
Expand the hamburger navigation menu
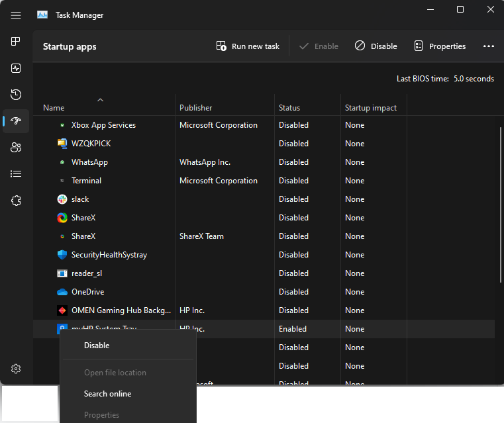16,15
